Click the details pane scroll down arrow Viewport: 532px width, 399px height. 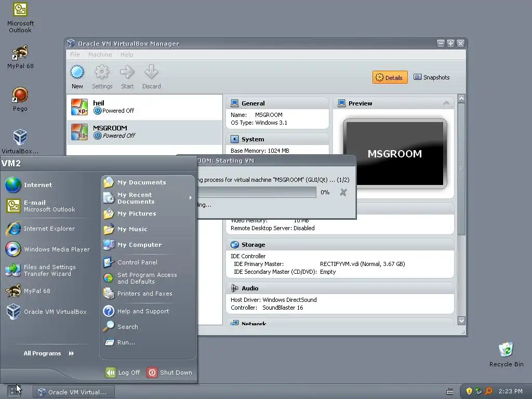point(461,320)
